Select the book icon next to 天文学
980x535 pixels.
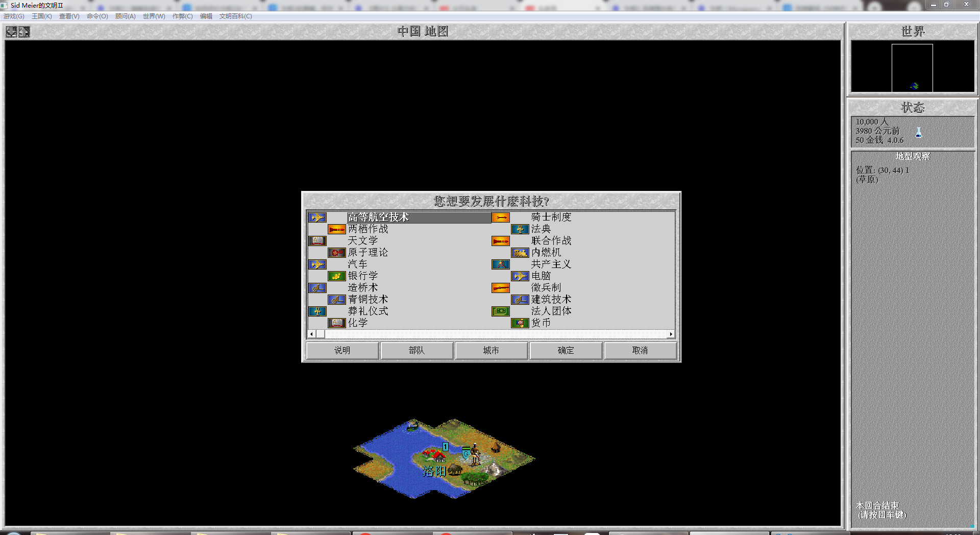coord(317,241)
